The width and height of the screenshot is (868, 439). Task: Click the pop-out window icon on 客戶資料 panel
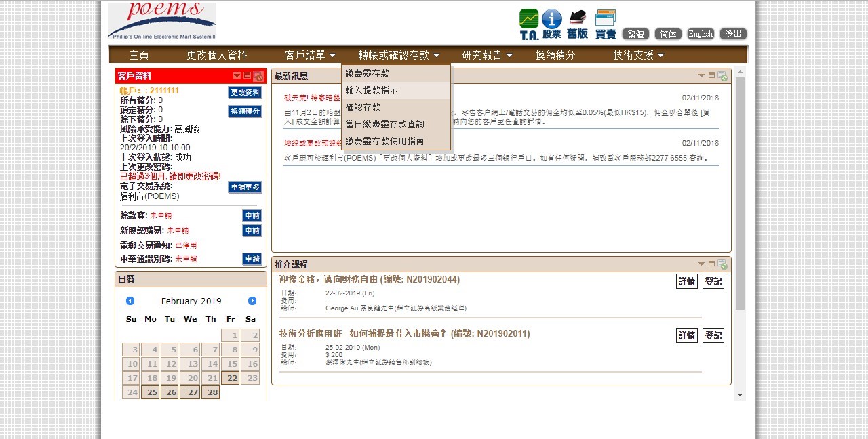tap(256, 76)
